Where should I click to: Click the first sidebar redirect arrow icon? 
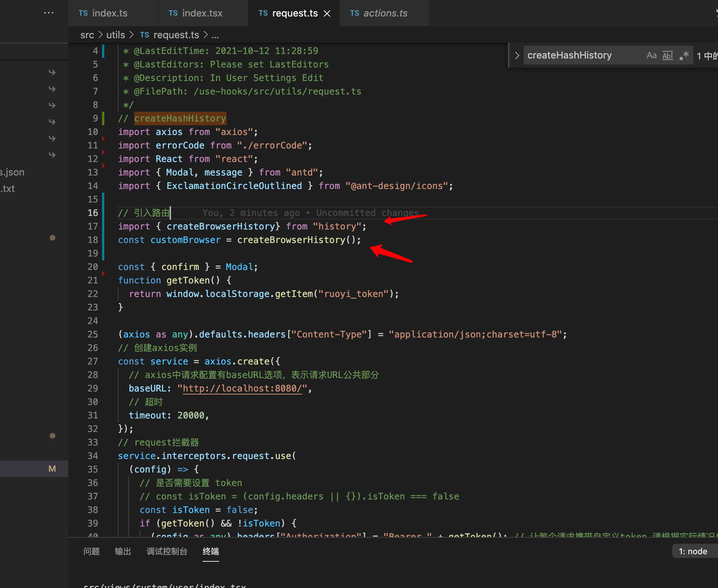52,72
